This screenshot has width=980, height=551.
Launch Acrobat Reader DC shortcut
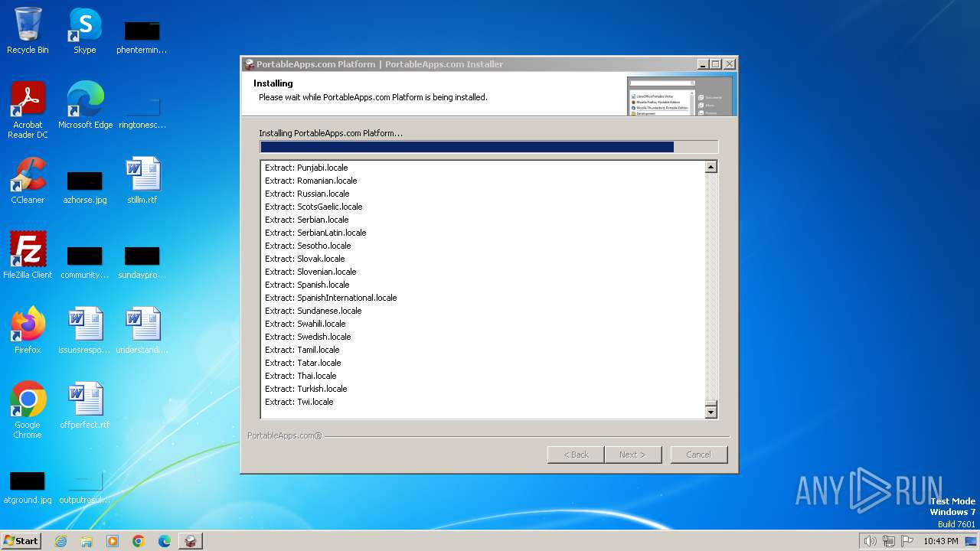pyautogui.click(x=28, y=109)
